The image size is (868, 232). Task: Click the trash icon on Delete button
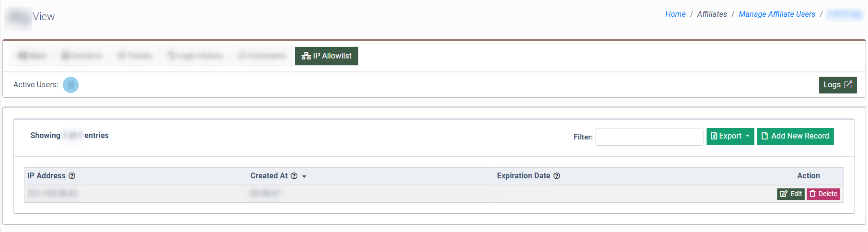point(812,194)
